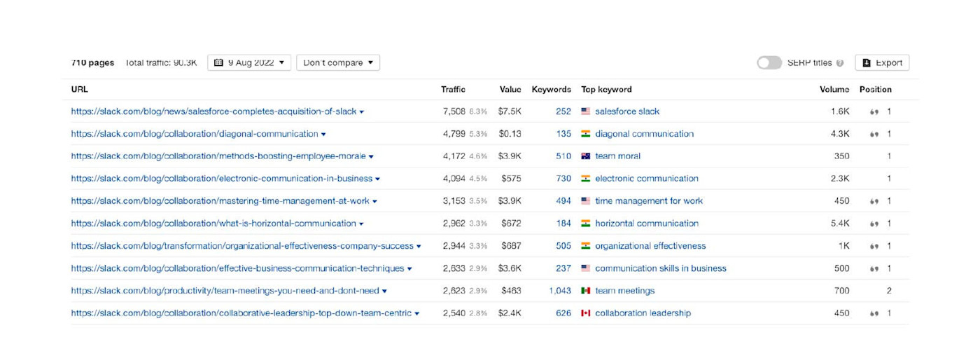Open the salesforce-completes-acquisition-of-slack URL
The width and height of the screenshot is (980, 363).
point(213,111)
